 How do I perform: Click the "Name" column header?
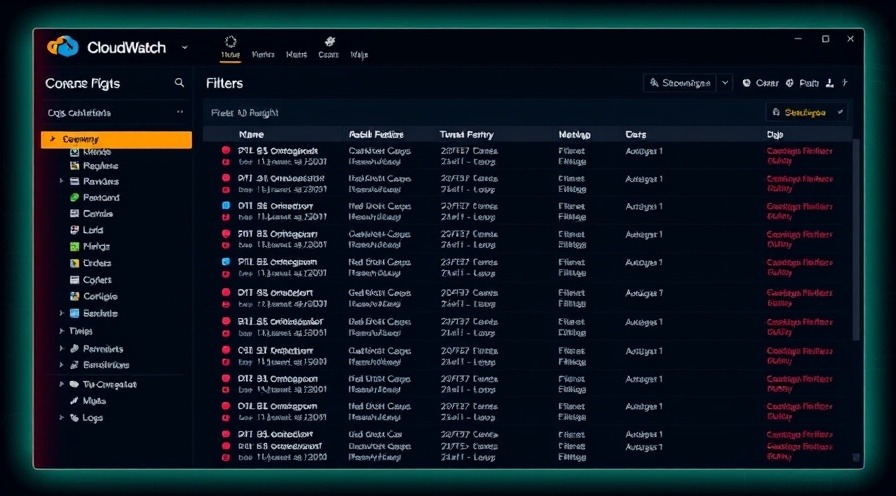pos(251,135)
